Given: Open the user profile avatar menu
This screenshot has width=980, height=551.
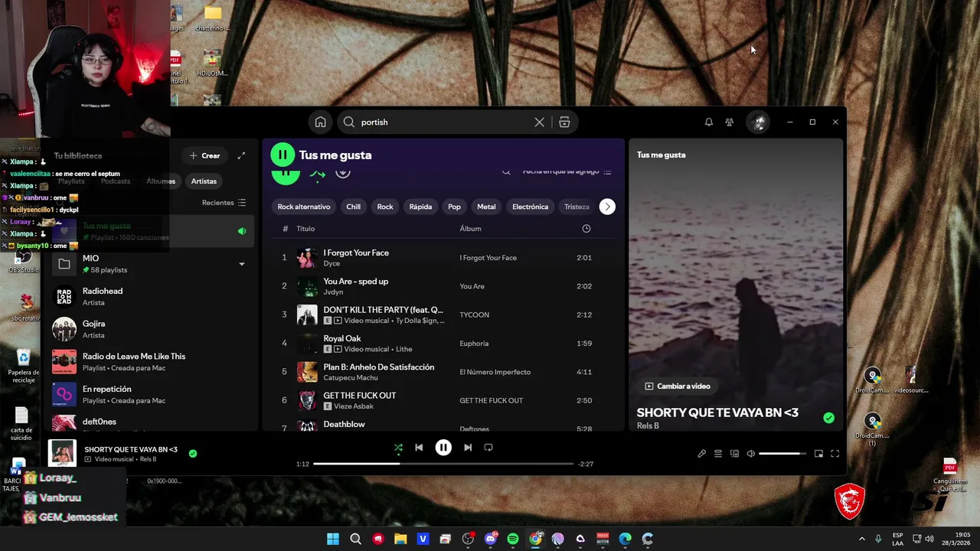Looking at the screenshot, I should [758, 122].
